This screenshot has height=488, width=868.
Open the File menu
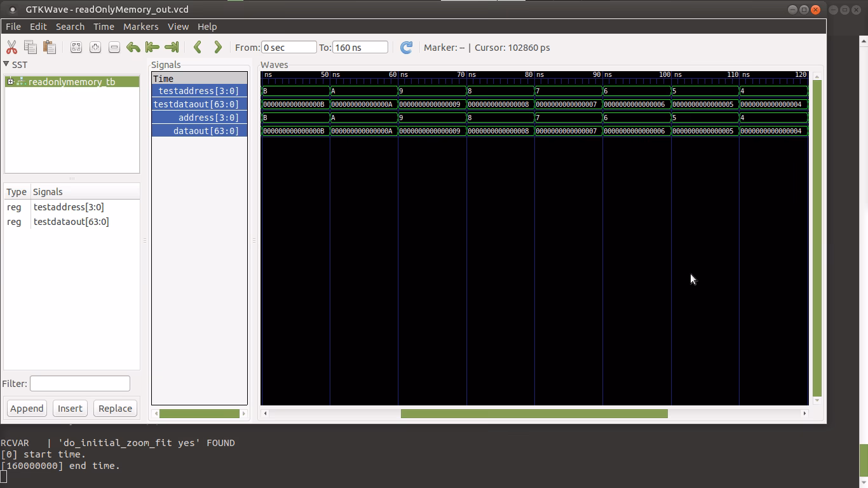click(x=13, y=27)
